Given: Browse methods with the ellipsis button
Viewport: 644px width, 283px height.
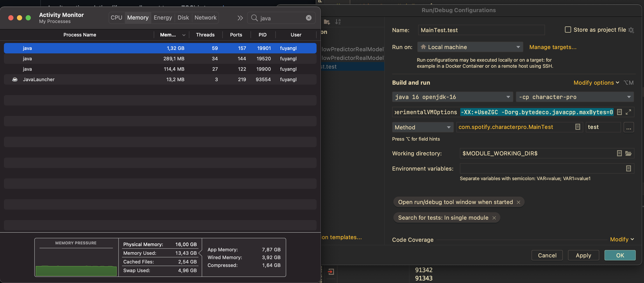Looking at the screenshot, I should (x=629, y=127).
